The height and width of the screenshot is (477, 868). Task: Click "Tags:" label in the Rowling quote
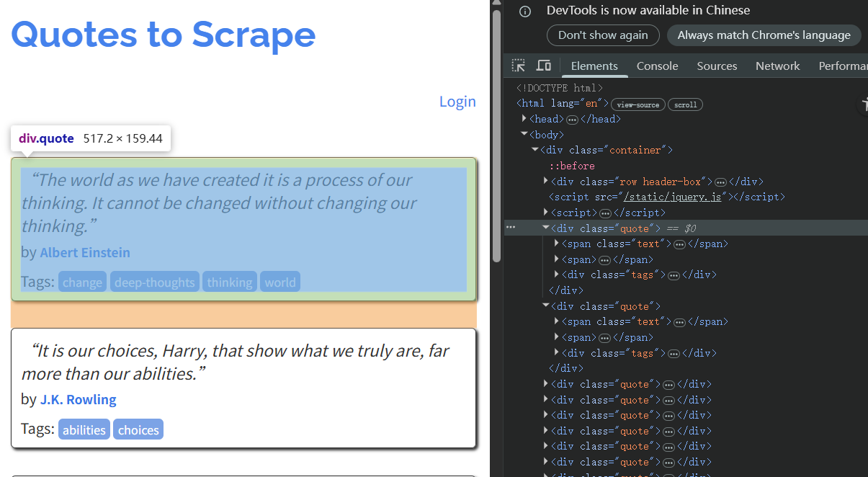[x=37, y=429]
